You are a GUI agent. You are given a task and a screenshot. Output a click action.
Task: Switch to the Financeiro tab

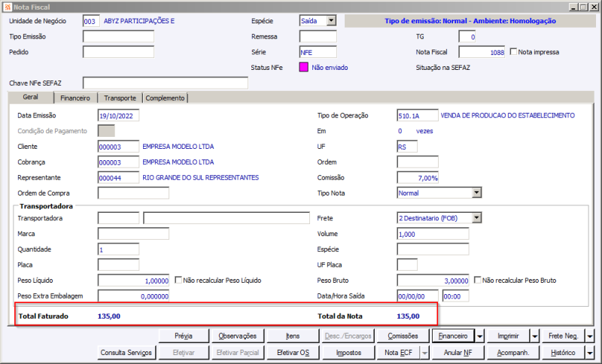[x=75, y=99]
